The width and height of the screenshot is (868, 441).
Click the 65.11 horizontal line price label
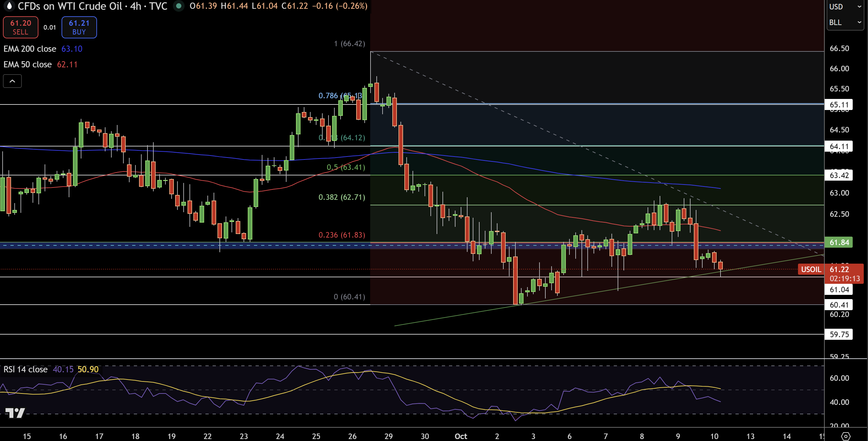click(839, 104)
